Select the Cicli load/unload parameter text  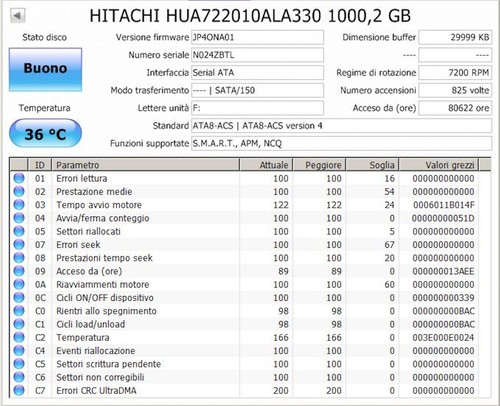[91, 324]
